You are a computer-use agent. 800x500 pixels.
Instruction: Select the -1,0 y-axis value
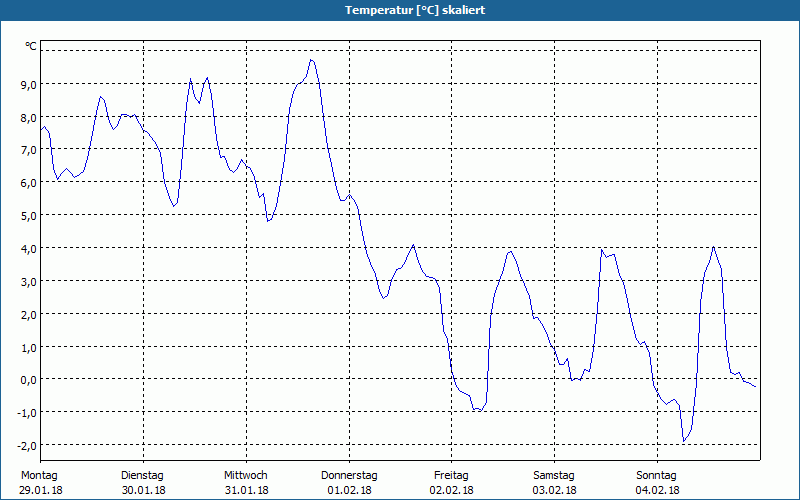[27, 413]
